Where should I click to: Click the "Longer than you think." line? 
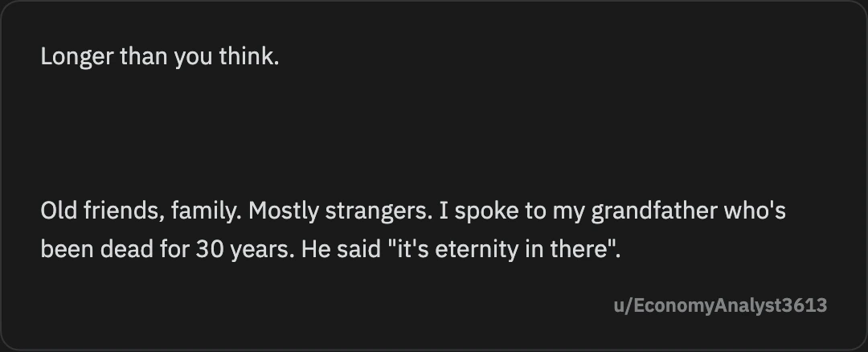160,56
